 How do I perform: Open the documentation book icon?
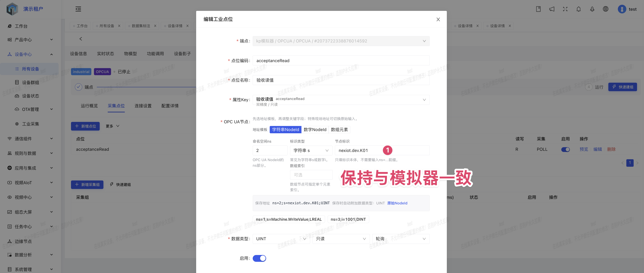point(538,9)
